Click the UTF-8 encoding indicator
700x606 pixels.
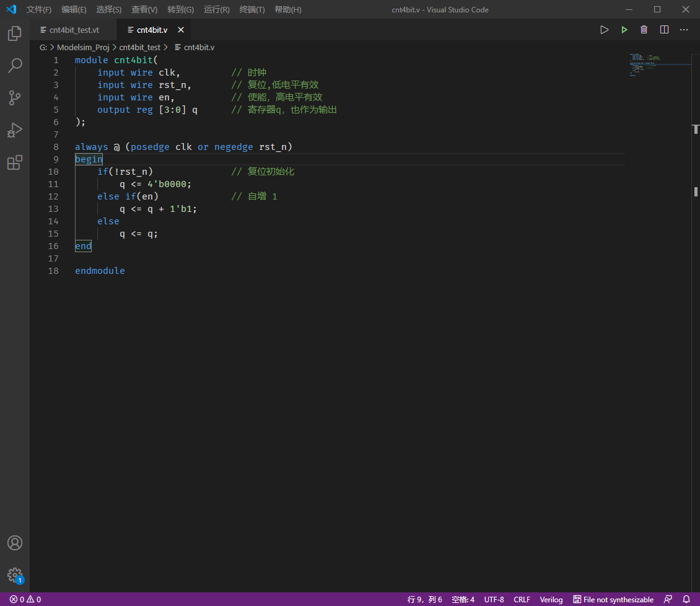494,599
